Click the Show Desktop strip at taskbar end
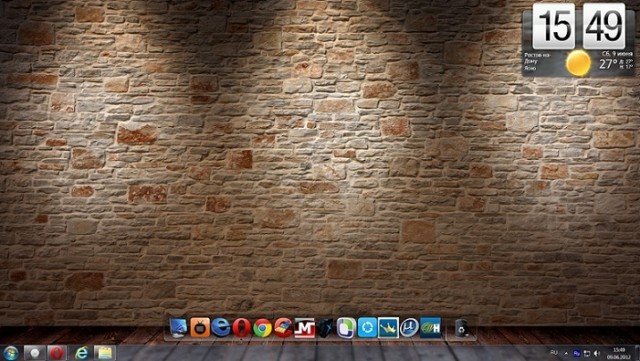 pyautogui.click(x=637, y=353)
